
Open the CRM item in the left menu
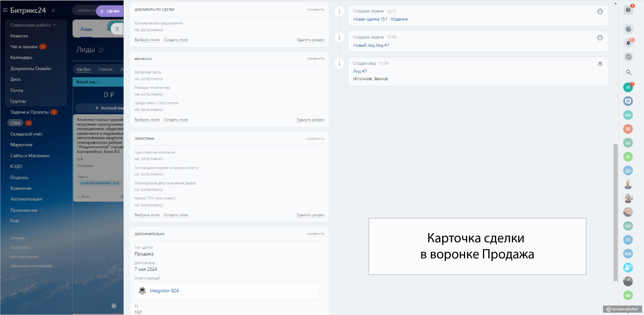click(15, 123)
